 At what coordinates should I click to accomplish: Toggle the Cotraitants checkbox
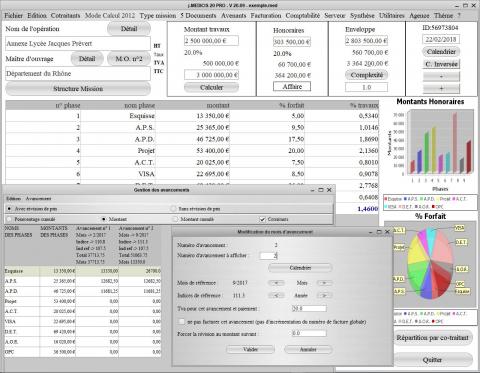tap(263, 219)
